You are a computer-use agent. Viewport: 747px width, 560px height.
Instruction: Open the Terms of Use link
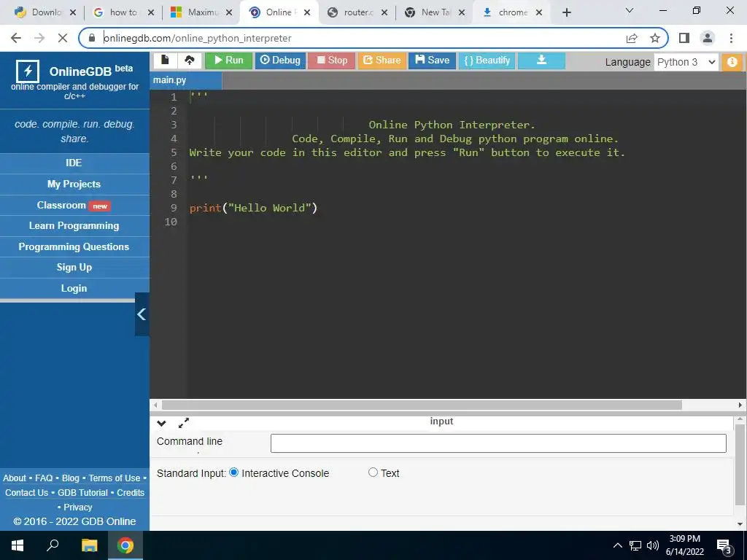(115, 478)
